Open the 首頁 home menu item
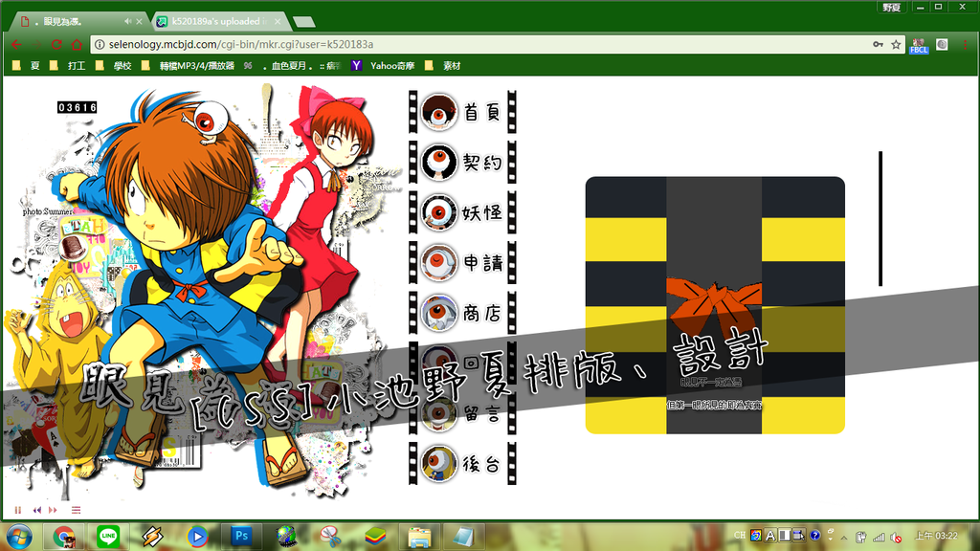The image size is (980, 551). pyautogui.click(x=462, y=113)
